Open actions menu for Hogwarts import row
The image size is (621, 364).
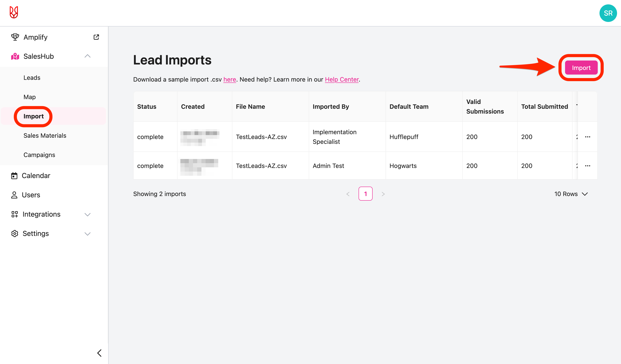(x=587, y=166)
